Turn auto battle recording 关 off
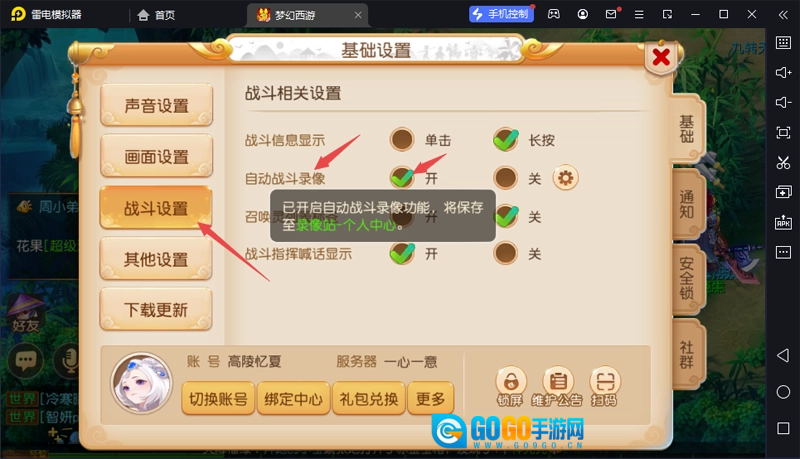 [506, 178]
